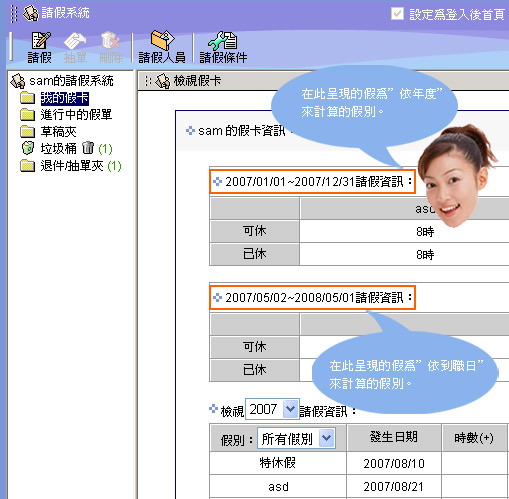Viewport: 509px width, 499px height.
Task: Click the 刪除 trash toolbar icon
Action: [110, 41]
